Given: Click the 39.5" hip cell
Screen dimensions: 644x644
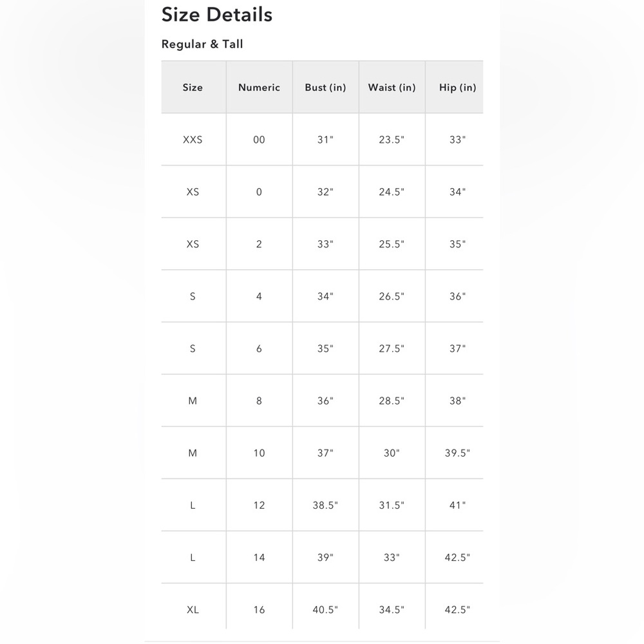Looking at the screenshot, I should pos(457,453).
